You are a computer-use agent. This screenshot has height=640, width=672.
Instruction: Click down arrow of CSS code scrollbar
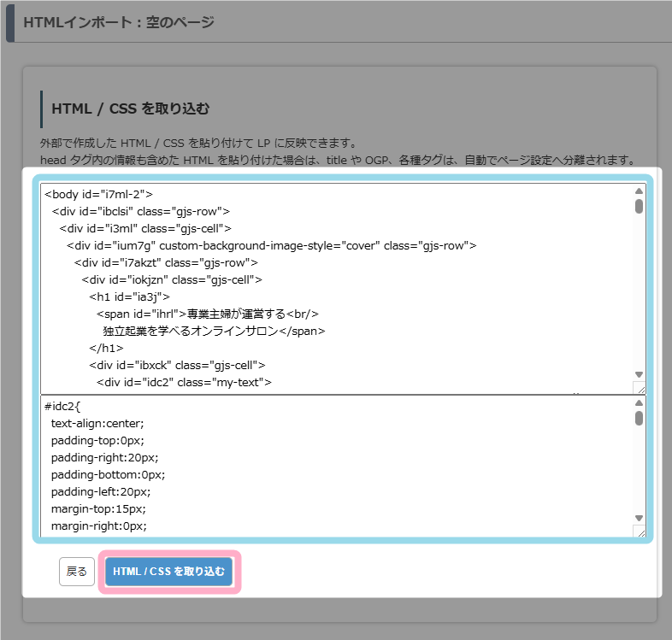639,518
